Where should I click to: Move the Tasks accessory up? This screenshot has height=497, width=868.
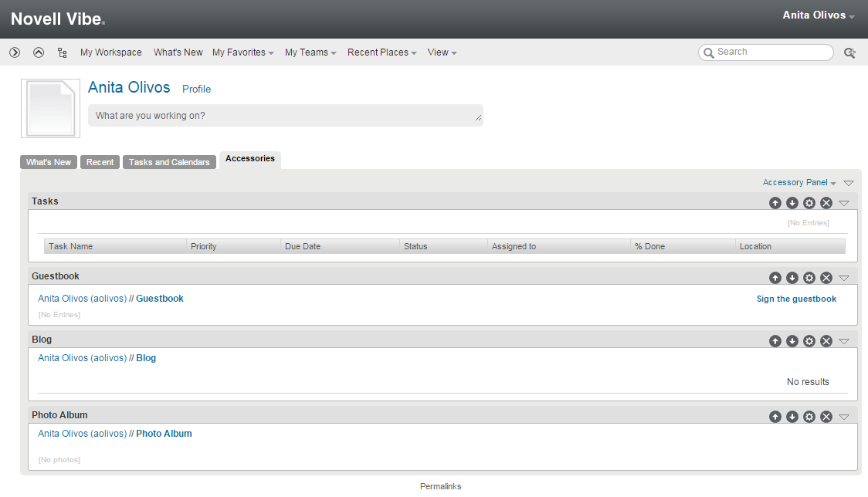[775, 203]
